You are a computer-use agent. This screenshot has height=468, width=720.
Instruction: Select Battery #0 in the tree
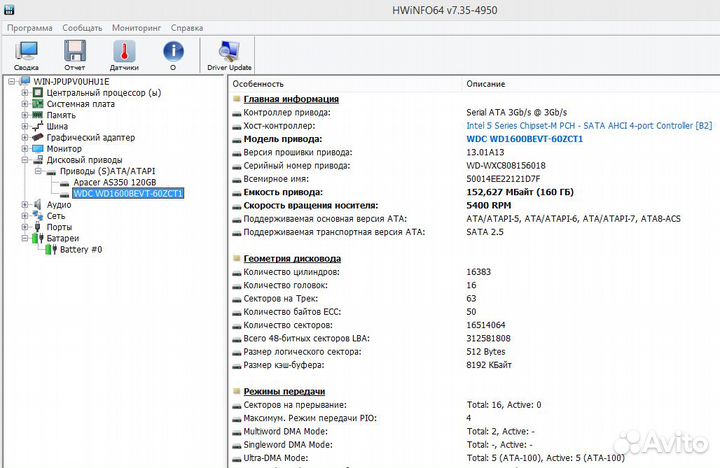tap(81, 249)
